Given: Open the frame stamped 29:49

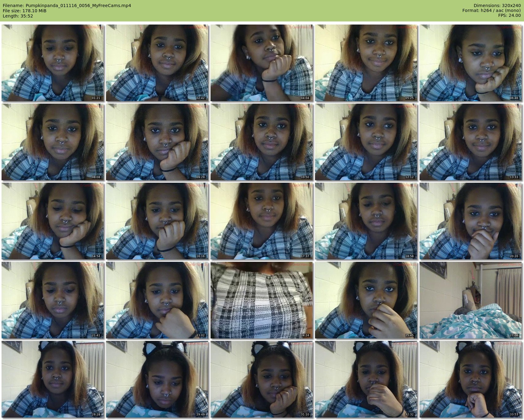Looking at the screenshot, I should click(157, 379).
